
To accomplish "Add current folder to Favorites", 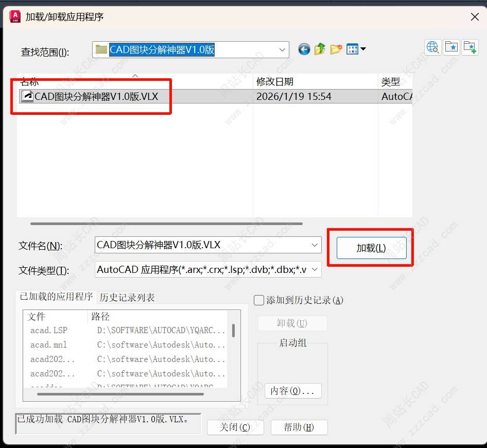I will tap(469, 47).
